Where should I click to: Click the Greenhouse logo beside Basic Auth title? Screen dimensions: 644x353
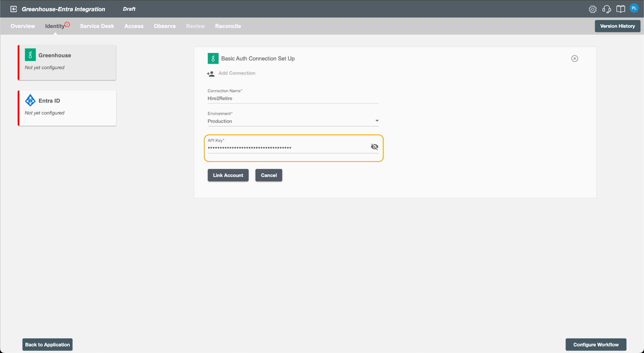click(213, 58)
